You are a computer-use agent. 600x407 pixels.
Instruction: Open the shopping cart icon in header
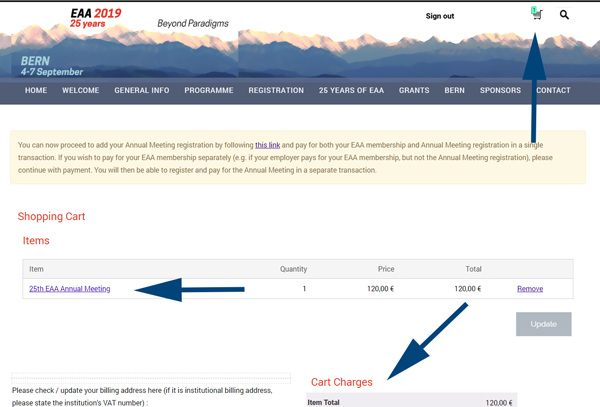click(x=537, y=14)
